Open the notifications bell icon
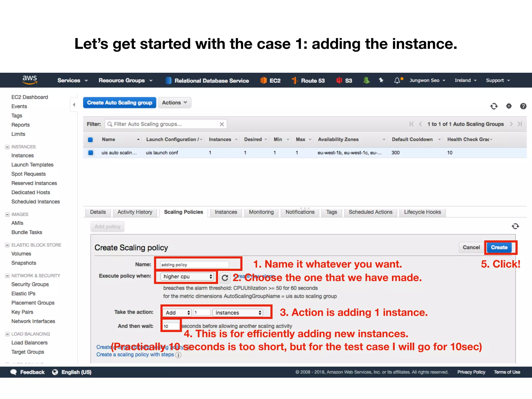This screenshot has width=532, height=399. pos(397,80)
